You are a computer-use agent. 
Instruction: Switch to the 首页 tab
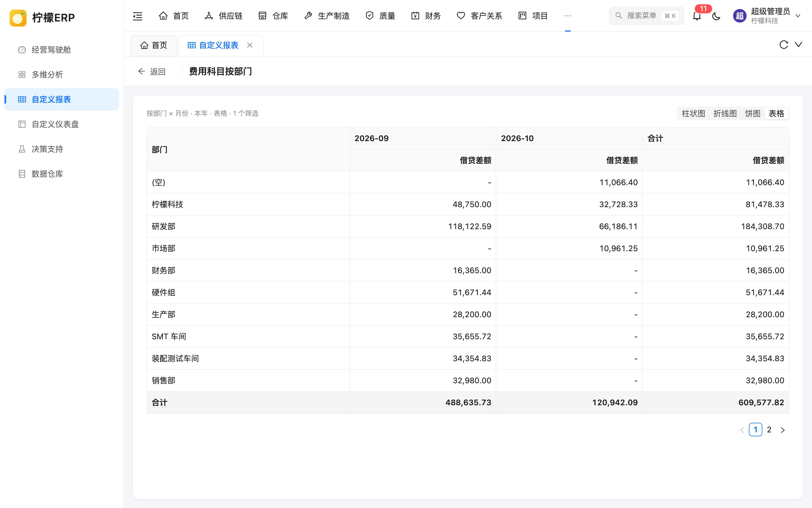click(x=154, y=45)
